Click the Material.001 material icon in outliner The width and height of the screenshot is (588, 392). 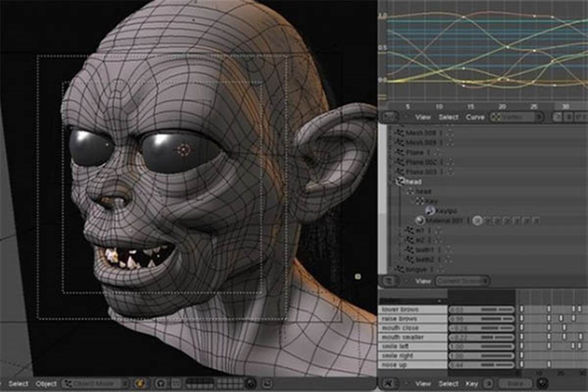coord(420,220)
